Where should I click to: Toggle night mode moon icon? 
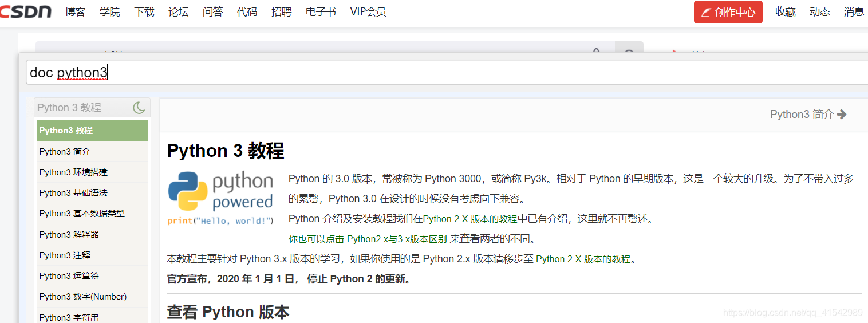[x=139, y=108]
